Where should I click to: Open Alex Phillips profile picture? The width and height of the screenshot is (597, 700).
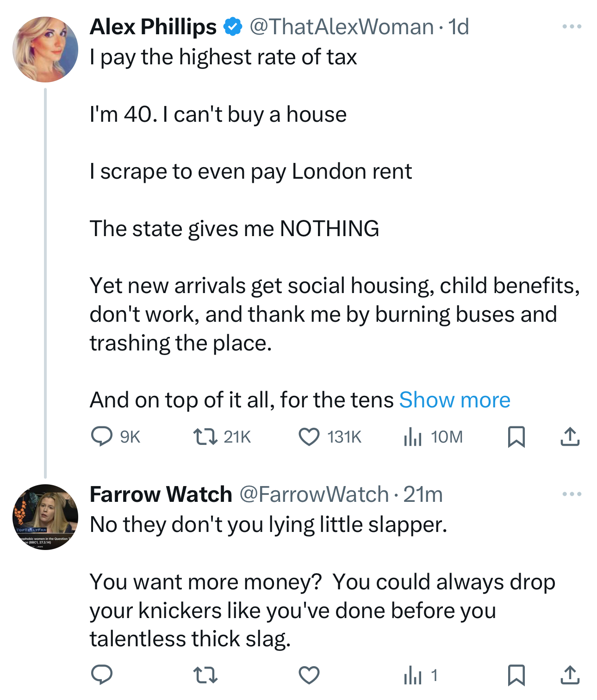pyautogui.click(x=45, y=50)
